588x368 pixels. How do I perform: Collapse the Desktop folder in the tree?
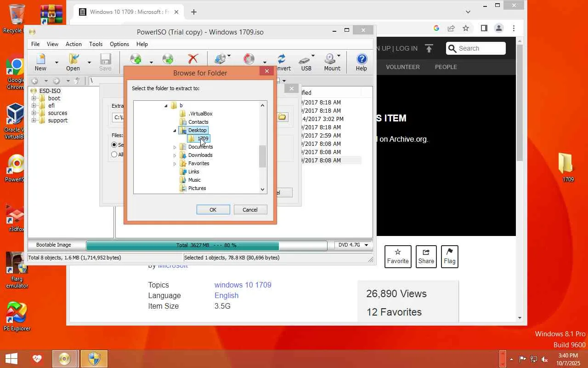tap(175, 131)
